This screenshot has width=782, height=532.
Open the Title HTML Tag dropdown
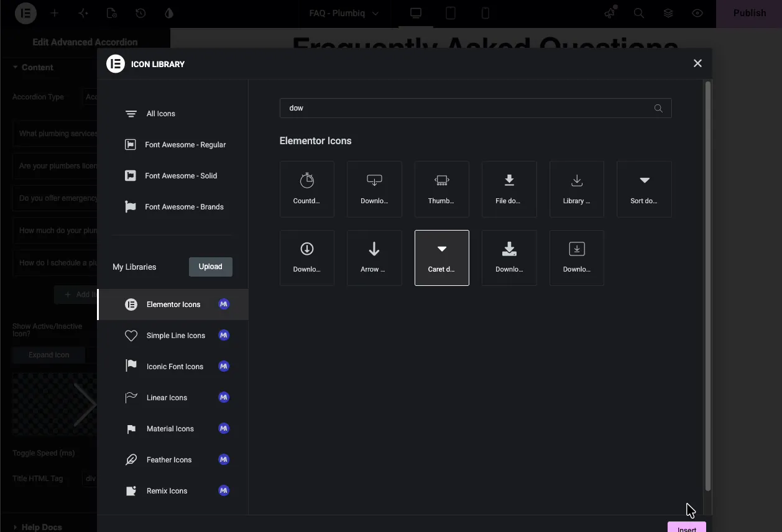pyautogui.click(x=90, y=479)
